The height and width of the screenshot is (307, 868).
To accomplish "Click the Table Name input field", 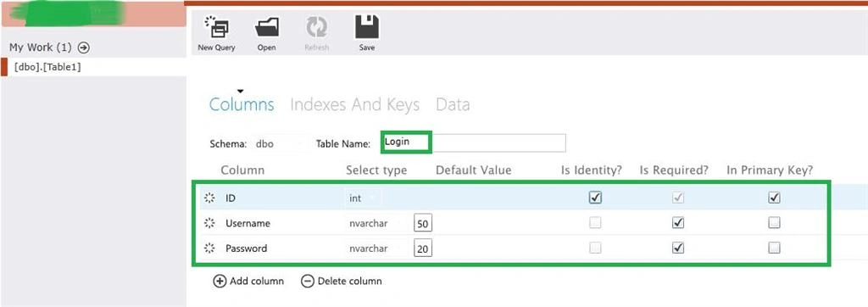I will tap(473, 142).
